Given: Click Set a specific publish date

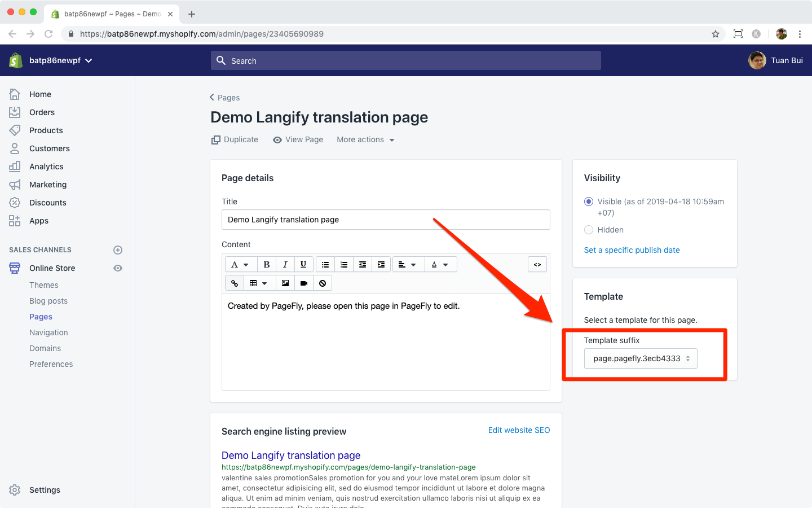Looking at the screenshot, I should [632, 250].
